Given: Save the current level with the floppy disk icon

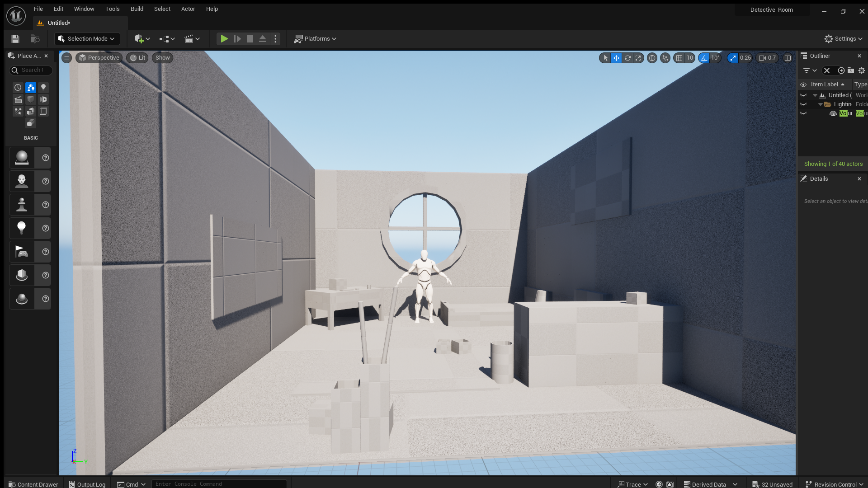Looking at the screenshot, I should point(15,39).
